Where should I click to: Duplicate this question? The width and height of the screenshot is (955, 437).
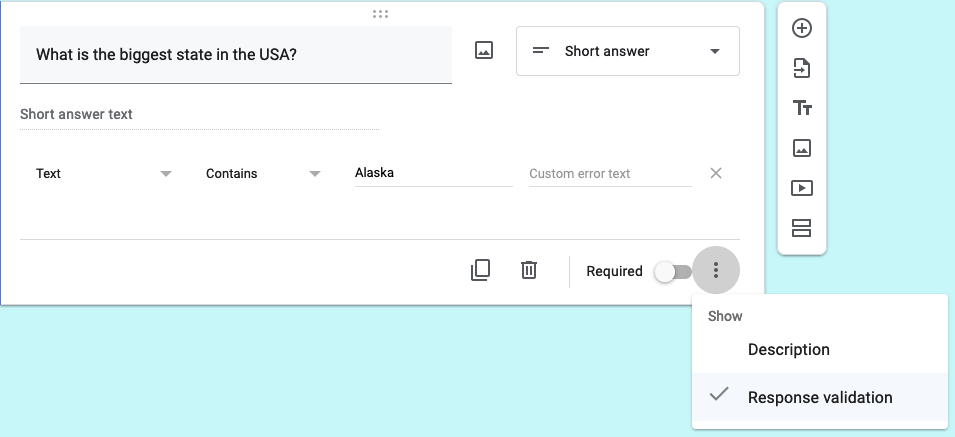tap(480, 270)
